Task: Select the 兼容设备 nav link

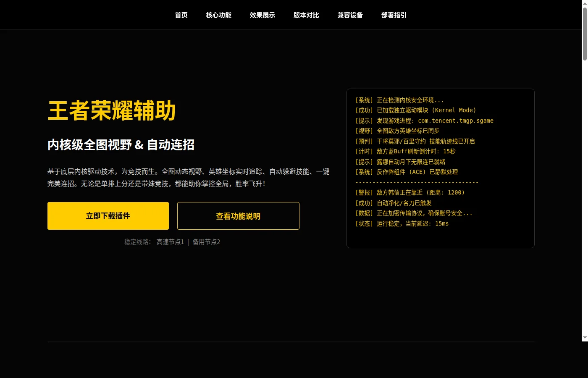Action: [350, 15]
